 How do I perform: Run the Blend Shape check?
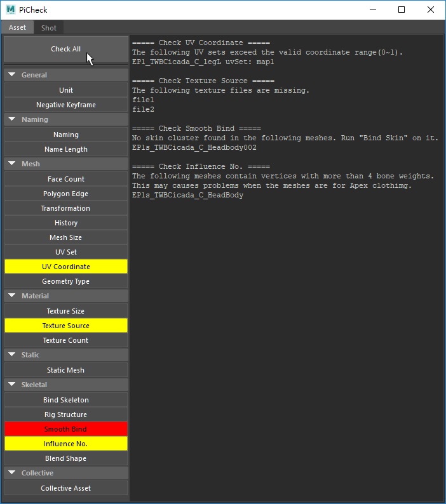(x=66, y=458)
